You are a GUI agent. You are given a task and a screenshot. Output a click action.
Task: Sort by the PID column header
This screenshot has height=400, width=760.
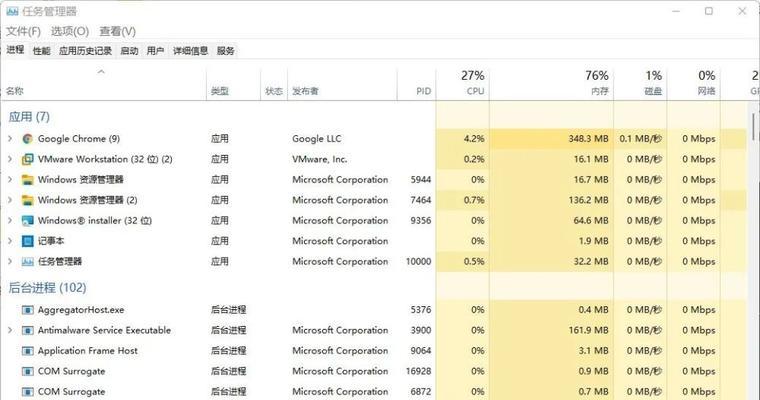click(416, 83)
